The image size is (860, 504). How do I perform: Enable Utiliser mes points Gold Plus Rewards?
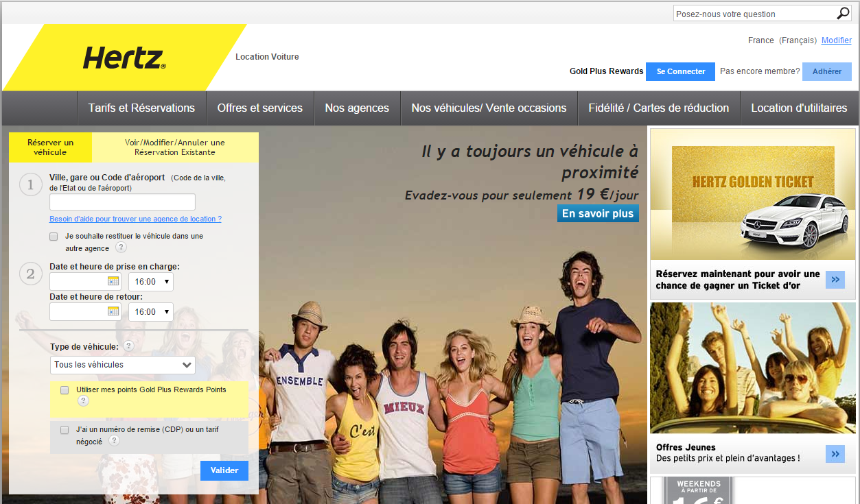pos(65,390)
